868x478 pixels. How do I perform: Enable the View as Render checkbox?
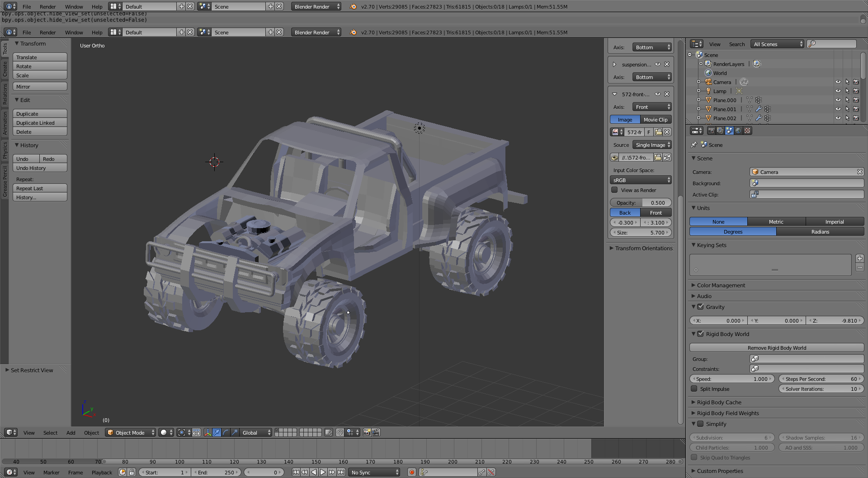point(614,190)
